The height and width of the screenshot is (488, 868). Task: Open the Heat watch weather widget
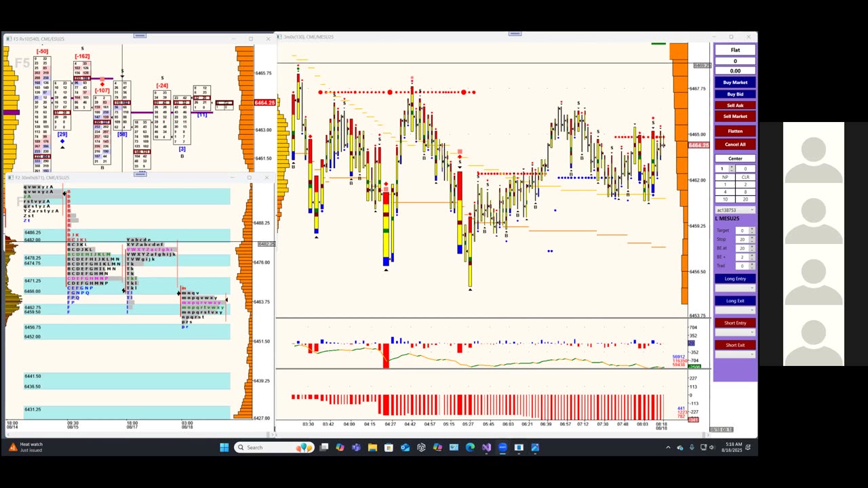click(x=26, y=447)
